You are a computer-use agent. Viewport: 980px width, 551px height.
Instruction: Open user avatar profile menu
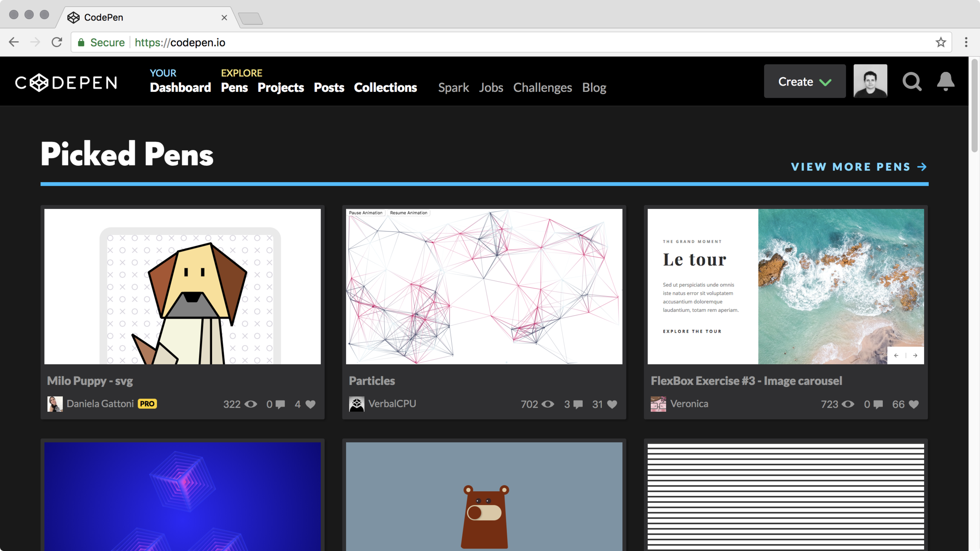point(870,81)
